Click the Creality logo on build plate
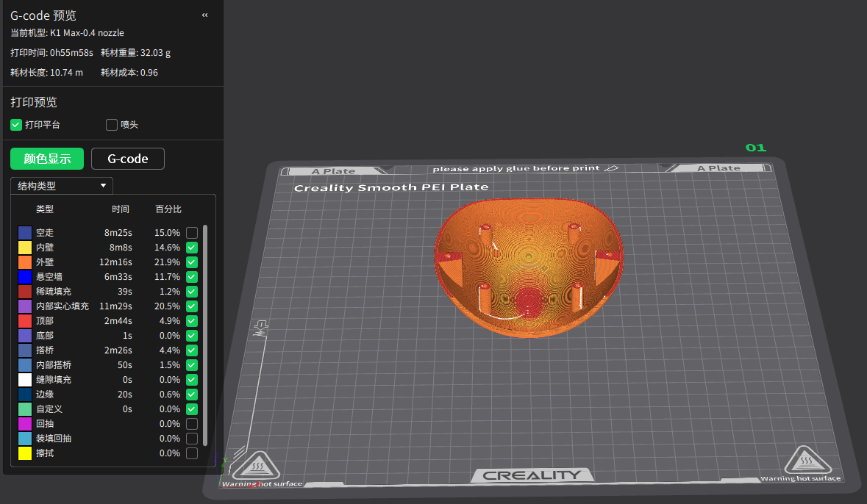The height and width of the screenshot is (504, 867). click(x=532, y=475)
